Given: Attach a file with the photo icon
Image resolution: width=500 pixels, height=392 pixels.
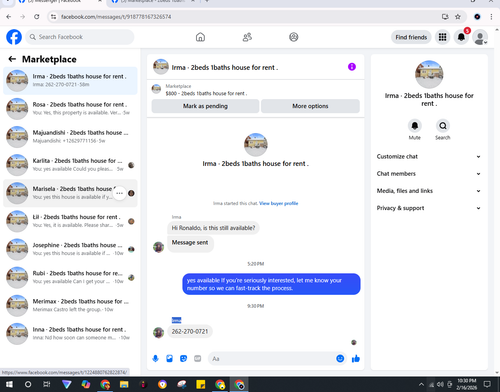Looking at the screenshot, I should point(169,359).
